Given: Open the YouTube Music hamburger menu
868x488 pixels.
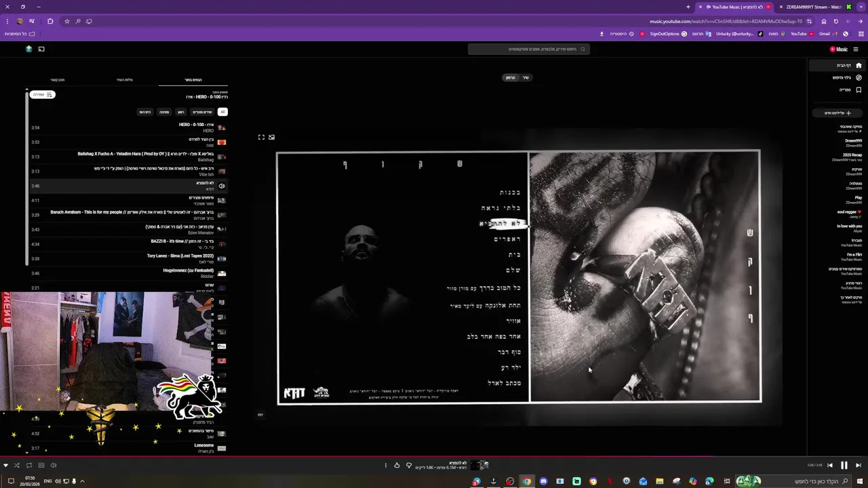Looking at the screenshot, I should coord(856,49).
